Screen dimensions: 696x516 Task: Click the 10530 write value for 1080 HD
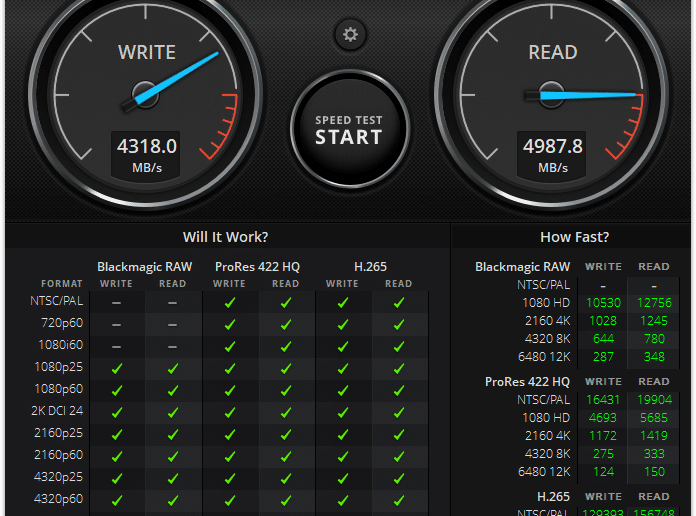click(x=603, y=303)
